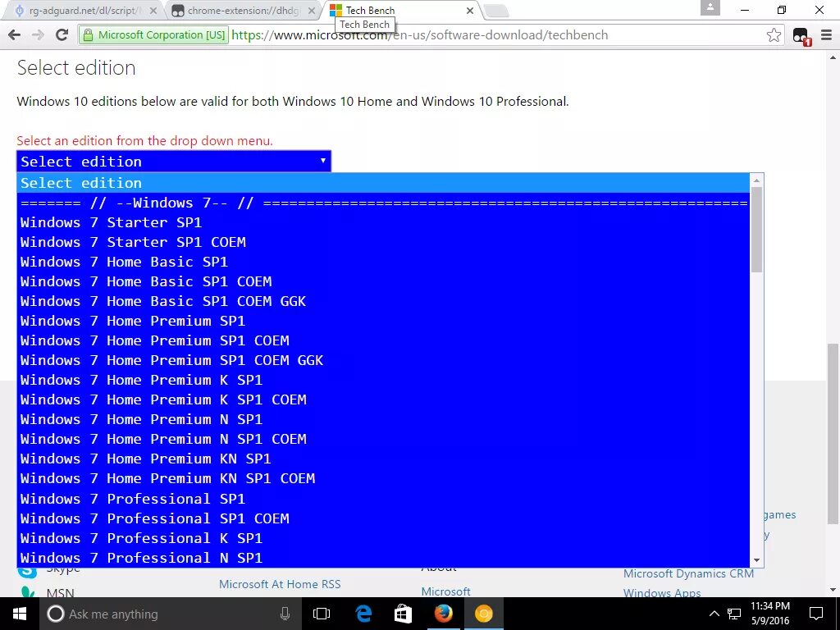Select Windows 7 Home Premium K SP1 COEM
The height and width of the screenshot is (630, 840).
click(x=383, y=399)
